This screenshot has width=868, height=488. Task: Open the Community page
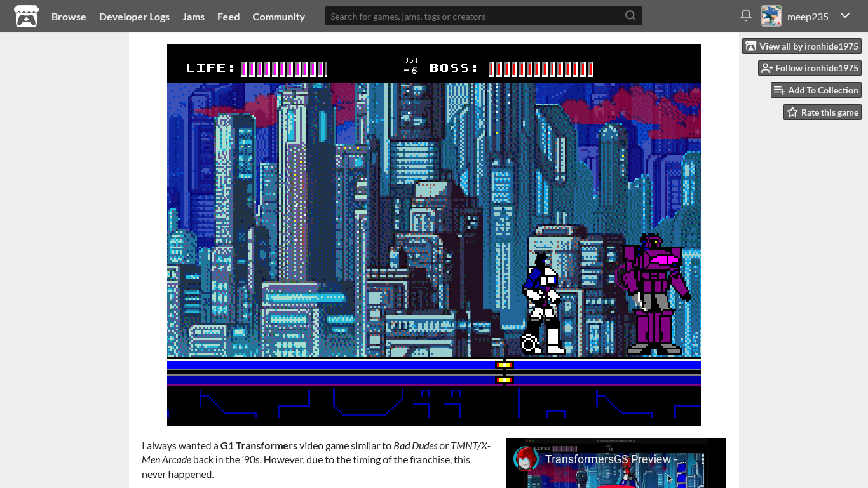pos(278,17)
